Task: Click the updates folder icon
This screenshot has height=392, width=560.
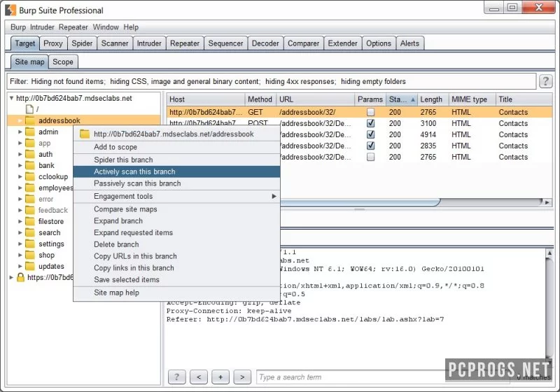Action: [x=30, y=266]
